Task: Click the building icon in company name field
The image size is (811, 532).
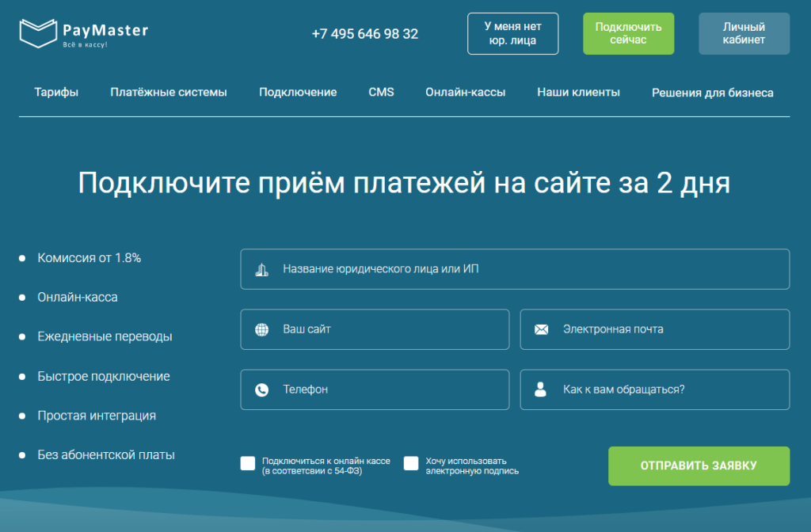Action: coord(262,269)
